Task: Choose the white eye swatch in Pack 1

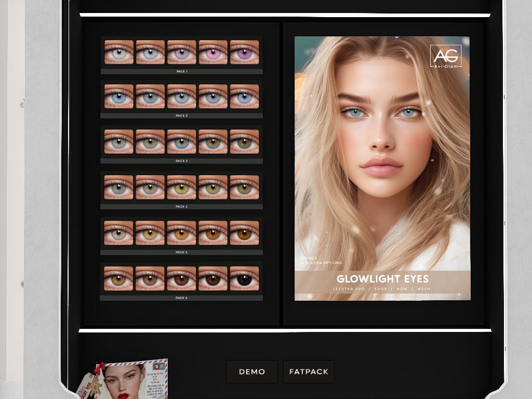Action: tap(119, 52)
